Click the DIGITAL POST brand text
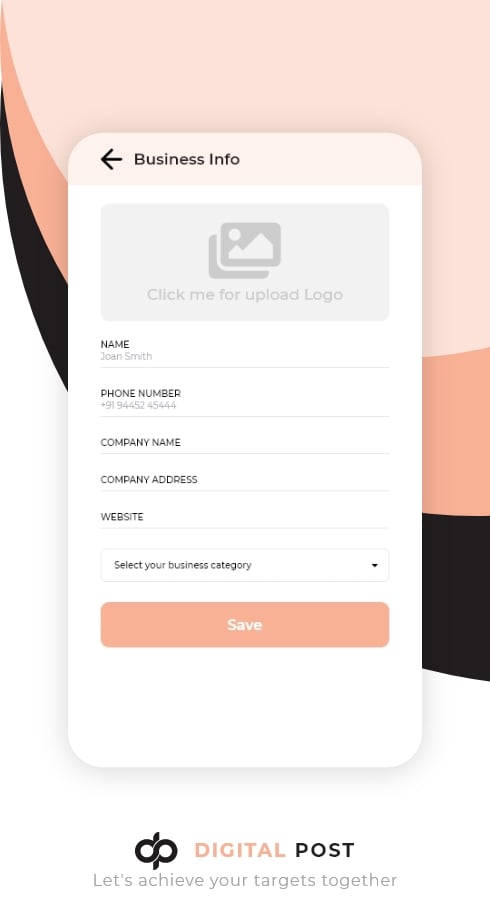490x900 pixels. pos(274,850)
